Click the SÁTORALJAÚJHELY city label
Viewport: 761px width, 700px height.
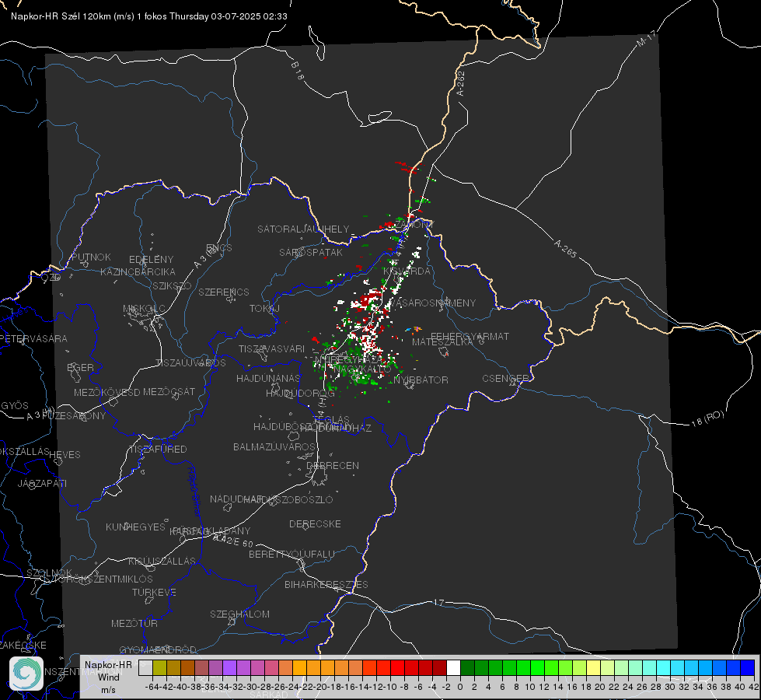pyautogui.click(x=303, y=229)
